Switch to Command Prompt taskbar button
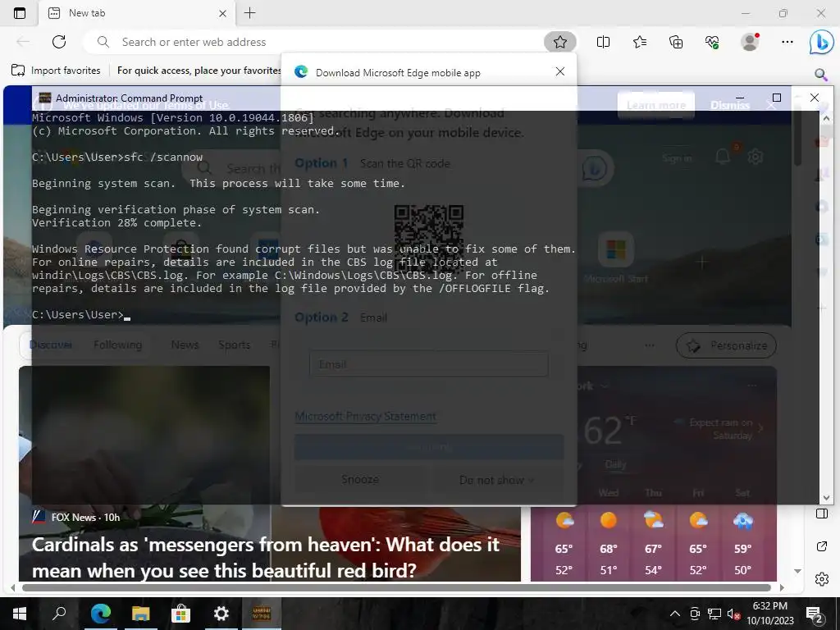 point(262,614)
